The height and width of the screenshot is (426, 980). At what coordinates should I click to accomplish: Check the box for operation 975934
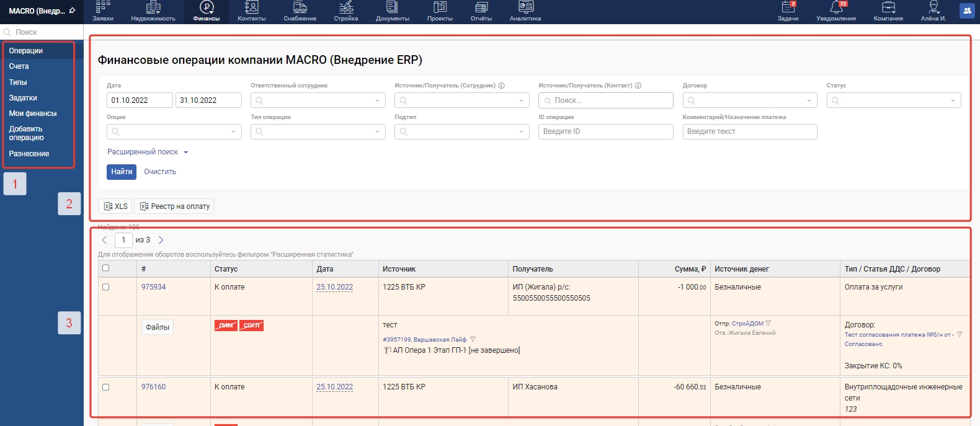(105, 287)
